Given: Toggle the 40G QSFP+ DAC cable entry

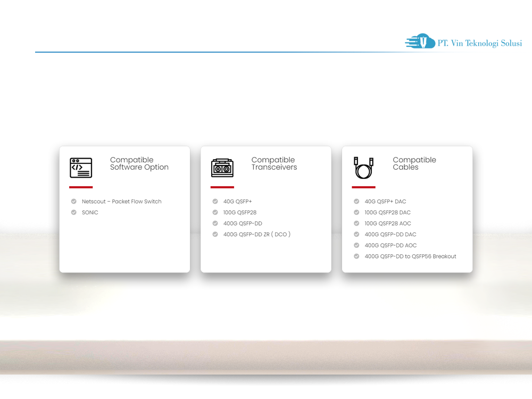Looking at the screenshot, I should [385, 201].
